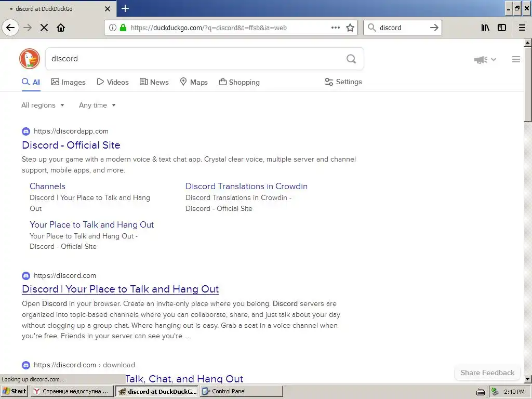
Task: Open the Firefox hamburger menu
Action: pyautogui.click(x=522, y=28)
